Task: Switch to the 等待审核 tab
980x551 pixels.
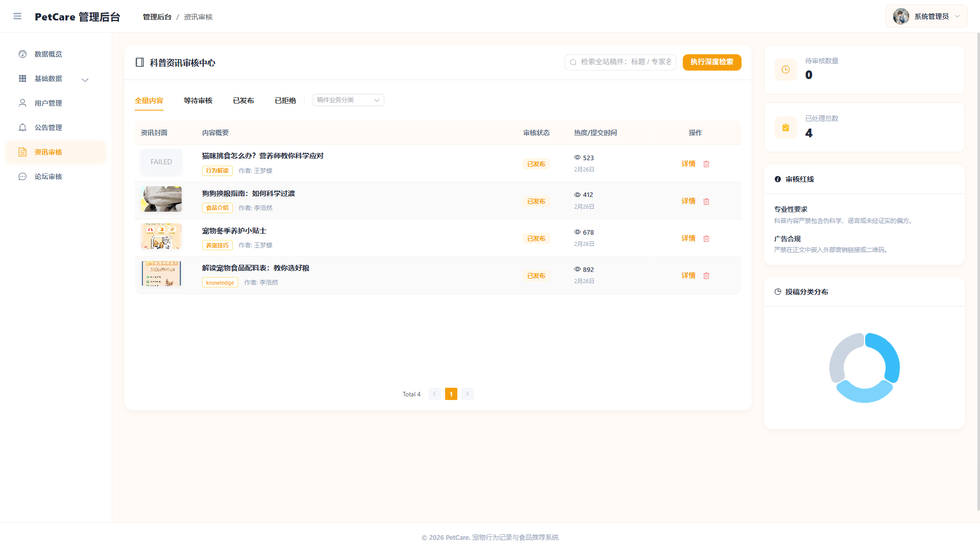Action: (x=198, y=101)
